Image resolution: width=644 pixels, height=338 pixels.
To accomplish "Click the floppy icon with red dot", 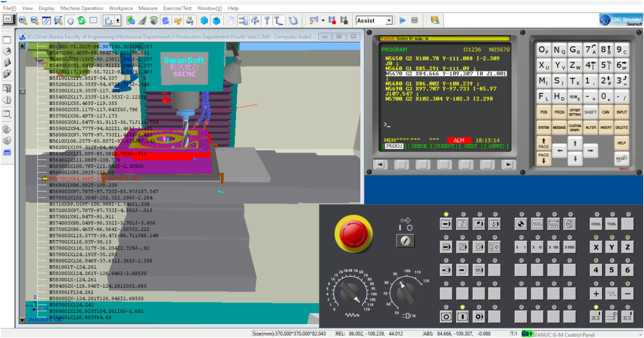I will click(x=332, y=21).
